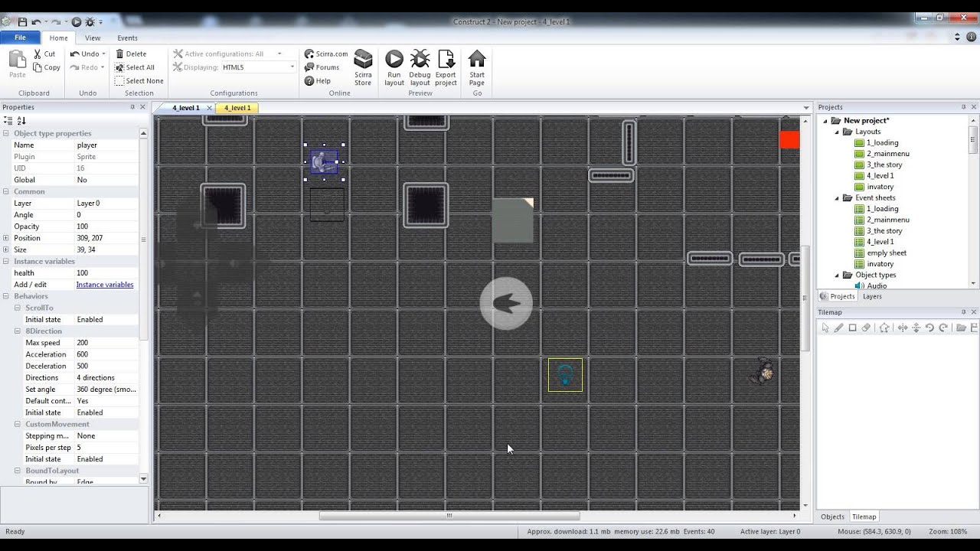Select the Tilemap rectangle tool
Image resolution: width=980 pixels, height=551 pixels.
pos(852,328)
